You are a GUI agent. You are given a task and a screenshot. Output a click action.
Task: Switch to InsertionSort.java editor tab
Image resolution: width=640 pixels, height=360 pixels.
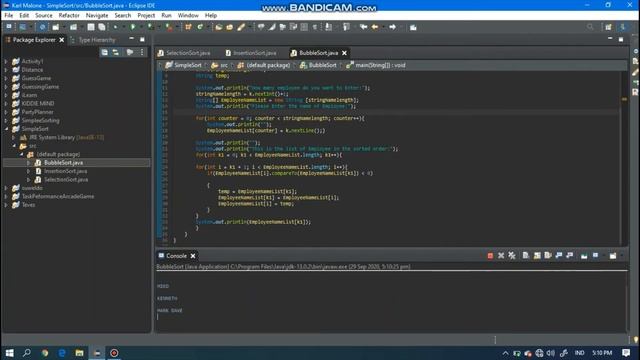point(251,53)
